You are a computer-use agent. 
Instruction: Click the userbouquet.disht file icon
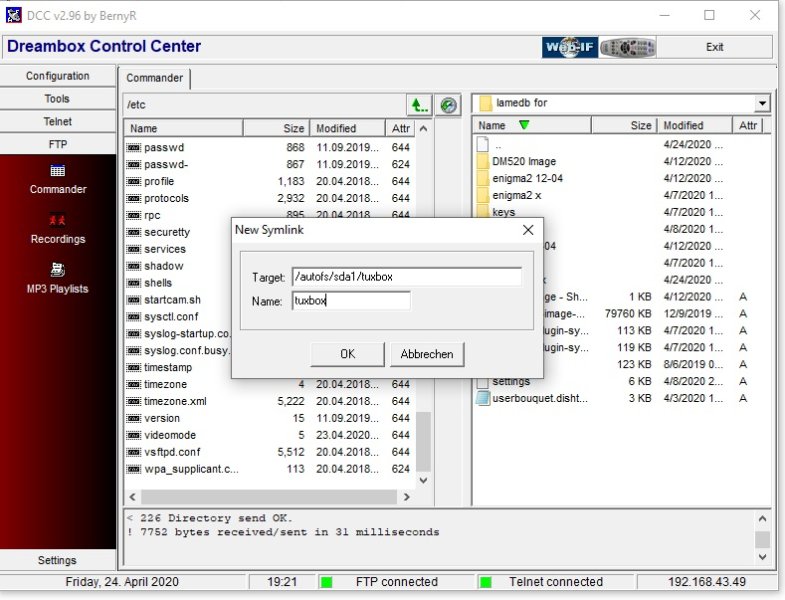click(x=483, y=398)
